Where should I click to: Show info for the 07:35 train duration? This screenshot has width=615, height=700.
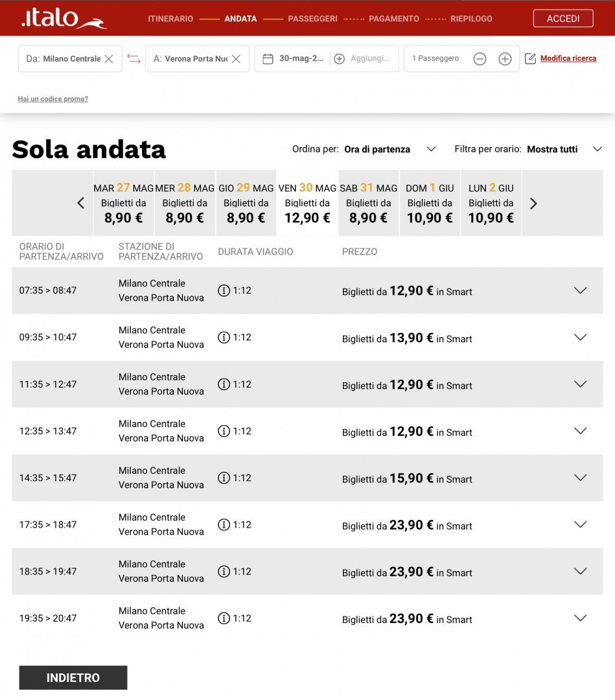click(x=224, y=291)
